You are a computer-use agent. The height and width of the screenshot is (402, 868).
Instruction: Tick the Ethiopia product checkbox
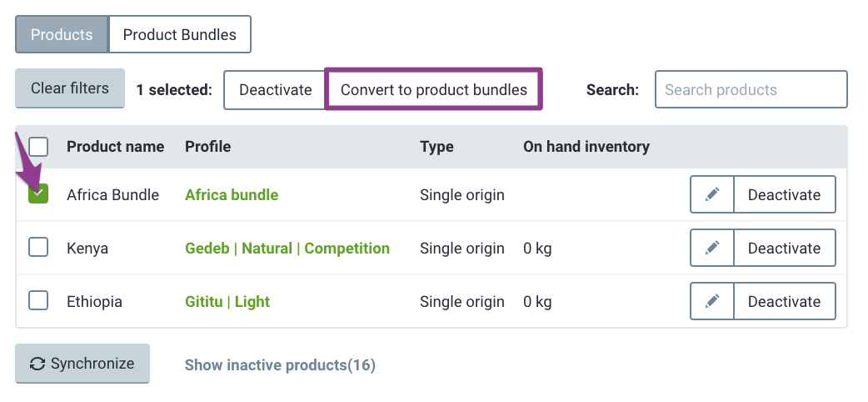point(38,300)
